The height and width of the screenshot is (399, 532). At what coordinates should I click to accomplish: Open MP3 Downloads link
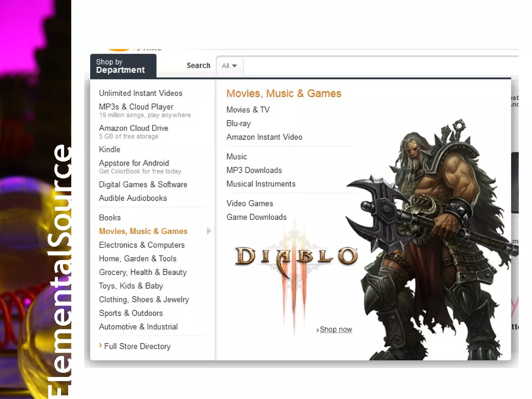point(254,170)
